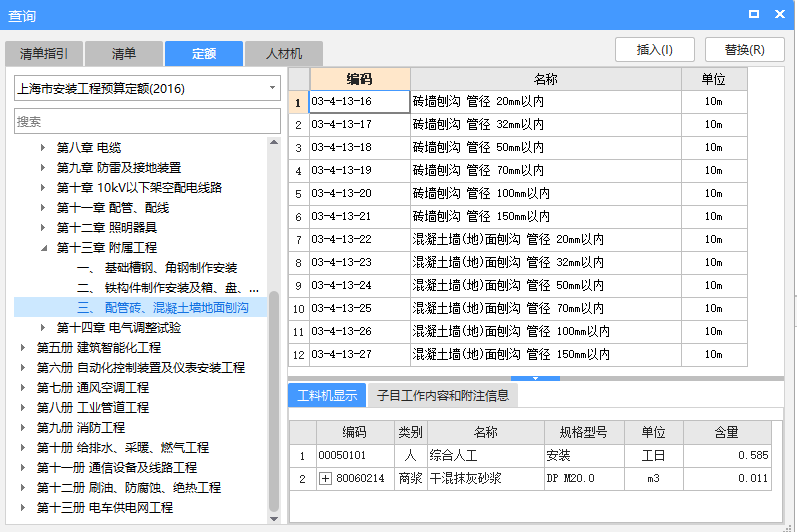The image size is (797, 532).
Task: Expand 第十四章 电气调整试验 node
Action: 43,328
